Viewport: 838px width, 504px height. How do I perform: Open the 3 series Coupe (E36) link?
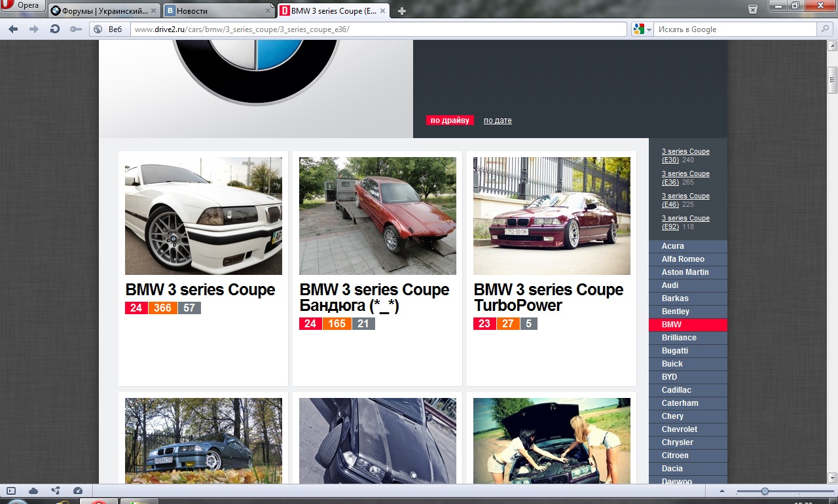[685, 178]
